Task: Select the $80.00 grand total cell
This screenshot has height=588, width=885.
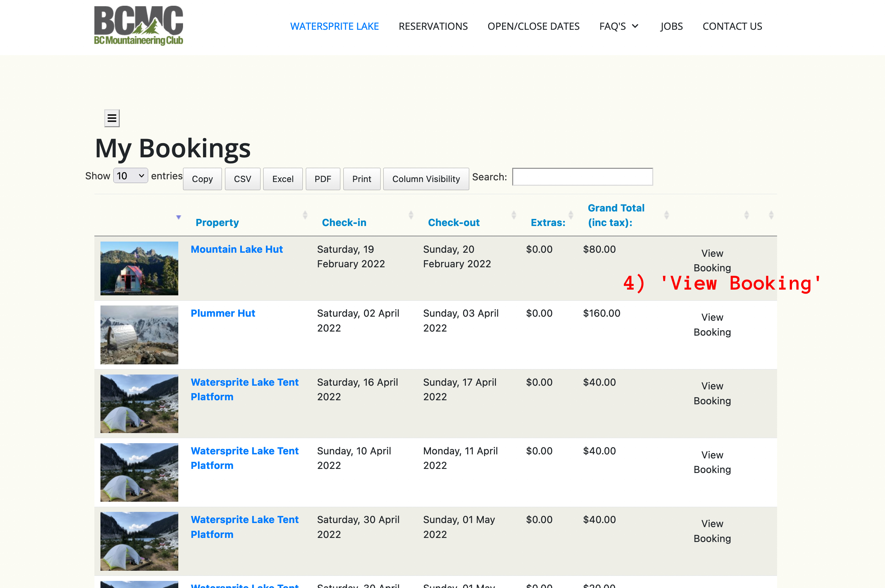Action: coord(599,249)
